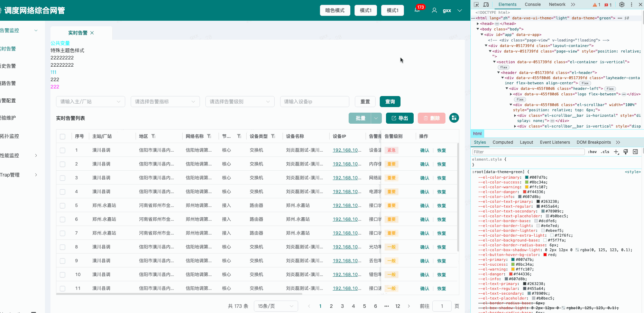Click the 重置 reset button

click(x=365, y=102)
